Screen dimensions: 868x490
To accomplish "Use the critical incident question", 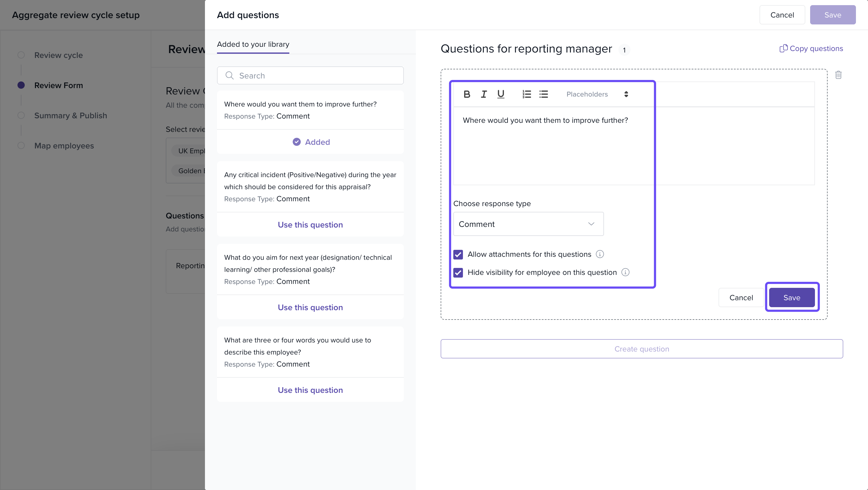I will pyautogui.click(x=310, y=224).
